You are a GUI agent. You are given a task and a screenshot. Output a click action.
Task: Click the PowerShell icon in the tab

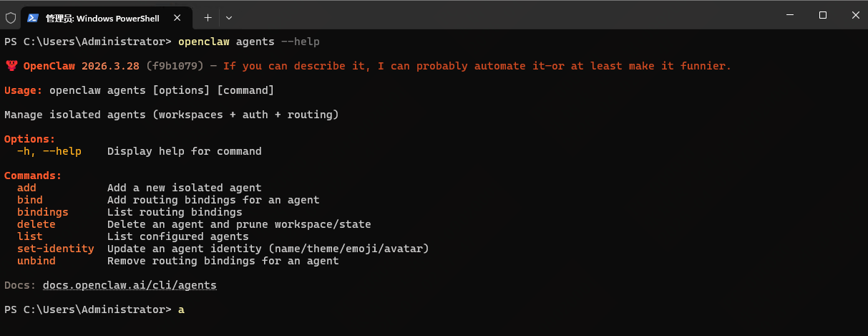[x=33, y=17]
